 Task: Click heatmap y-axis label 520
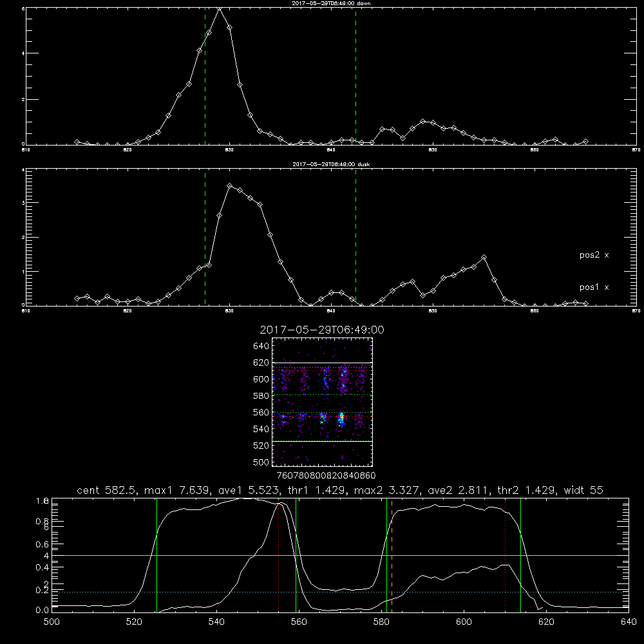coord(261,446)
